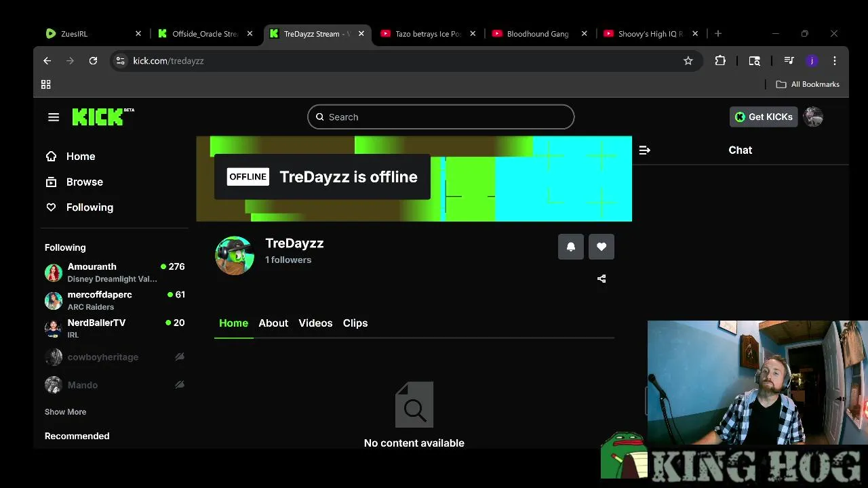Click in the Kick Search field

click(441, 117)
